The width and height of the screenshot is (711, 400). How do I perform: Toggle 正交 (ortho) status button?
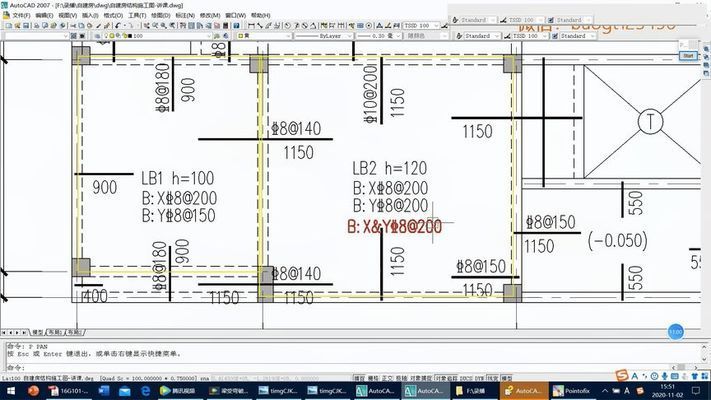click(387, 378)
